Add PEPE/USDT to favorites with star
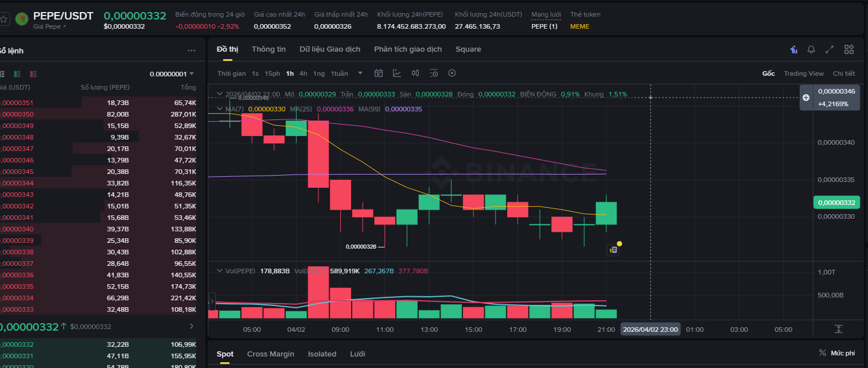 pyautogui.click(x=4, y=19)
